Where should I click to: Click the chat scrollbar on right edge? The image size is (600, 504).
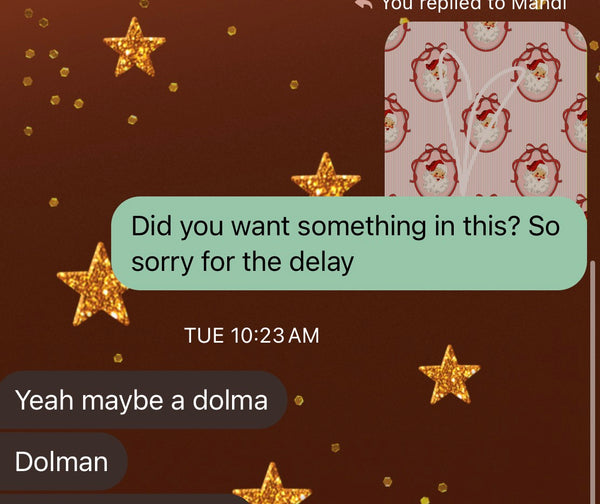(x=593, y=379)
